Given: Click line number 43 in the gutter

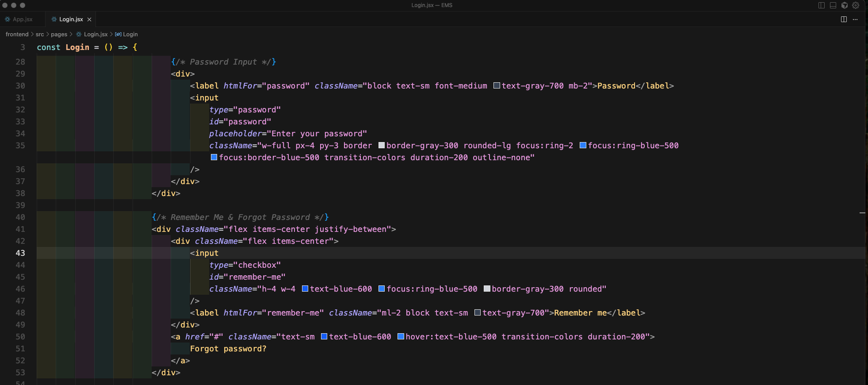Looking at the screenshot, I should pyautogui.click(x=20, y=253).
